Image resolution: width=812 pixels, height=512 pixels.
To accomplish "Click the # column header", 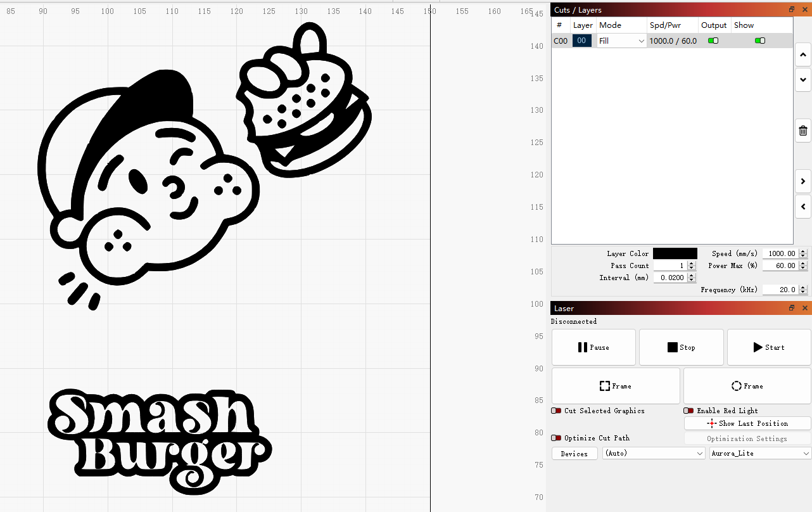I will point(560,25).
